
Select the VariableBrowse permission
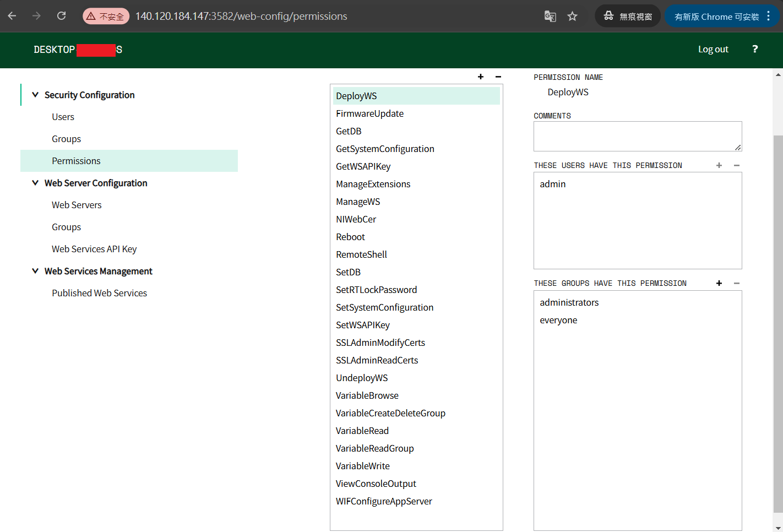point(416,395)
